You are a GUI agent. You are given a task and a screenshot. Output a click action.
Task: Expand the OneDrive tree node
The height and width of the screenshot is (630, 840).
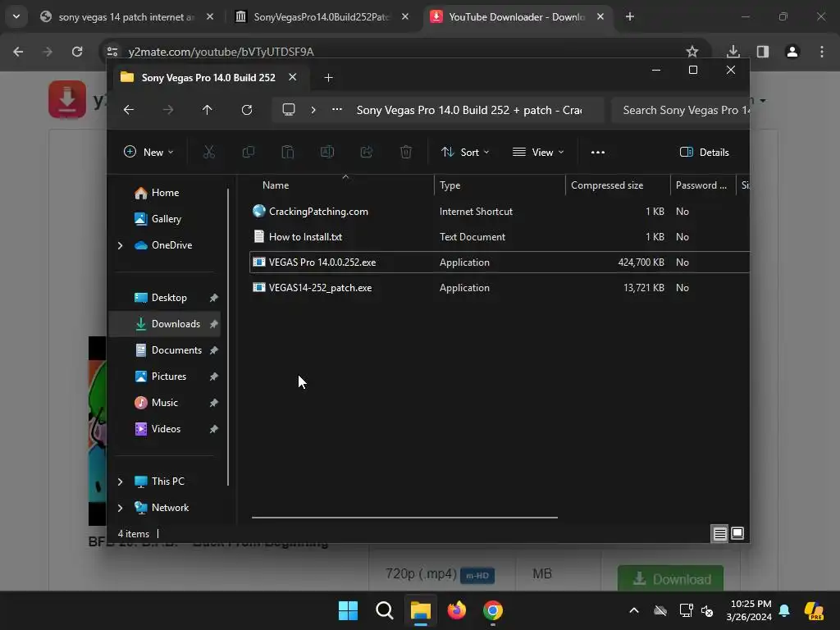coord(120,245)
